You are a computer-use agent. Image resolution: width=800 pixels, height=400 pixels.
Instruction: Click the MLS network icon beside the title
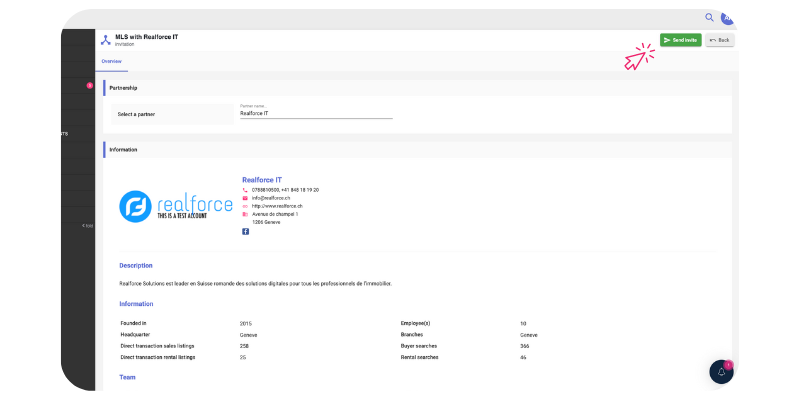tap(106, 40)
